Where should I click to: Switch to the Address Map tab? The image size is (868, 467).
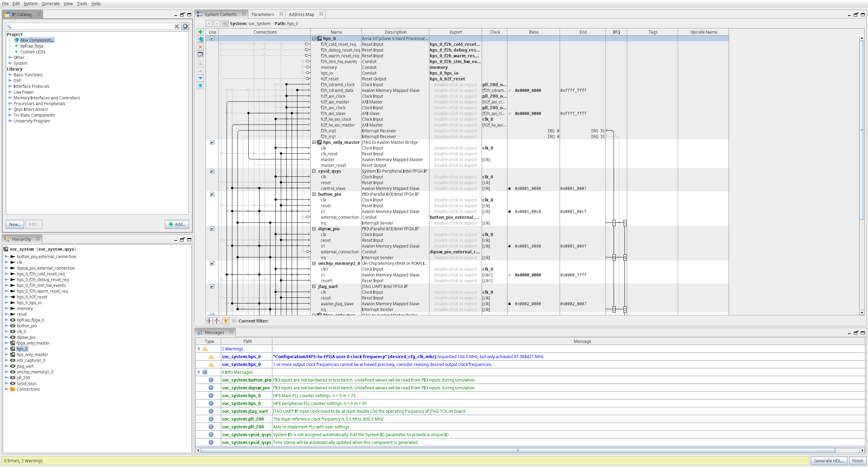point(301,14)
